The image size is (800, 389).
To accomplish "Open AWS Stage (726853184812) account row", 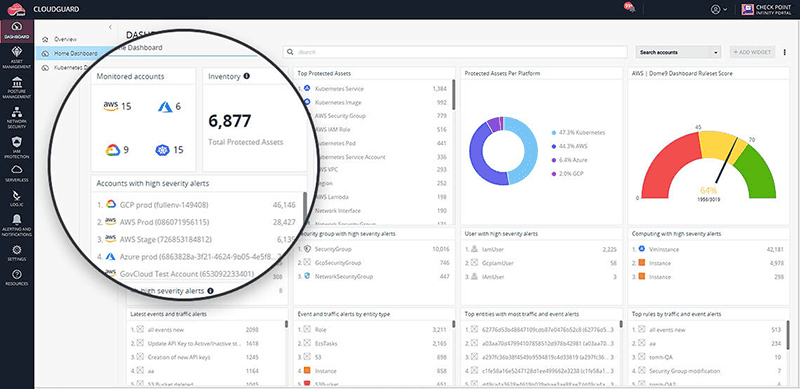I will [x=196, y=239].
